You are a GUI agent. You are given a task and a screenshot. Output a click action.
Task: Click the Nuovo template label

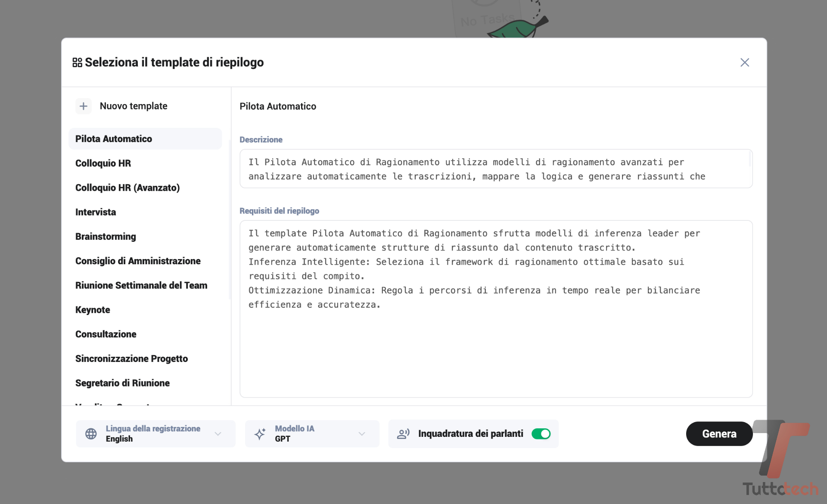pos(134,106)
